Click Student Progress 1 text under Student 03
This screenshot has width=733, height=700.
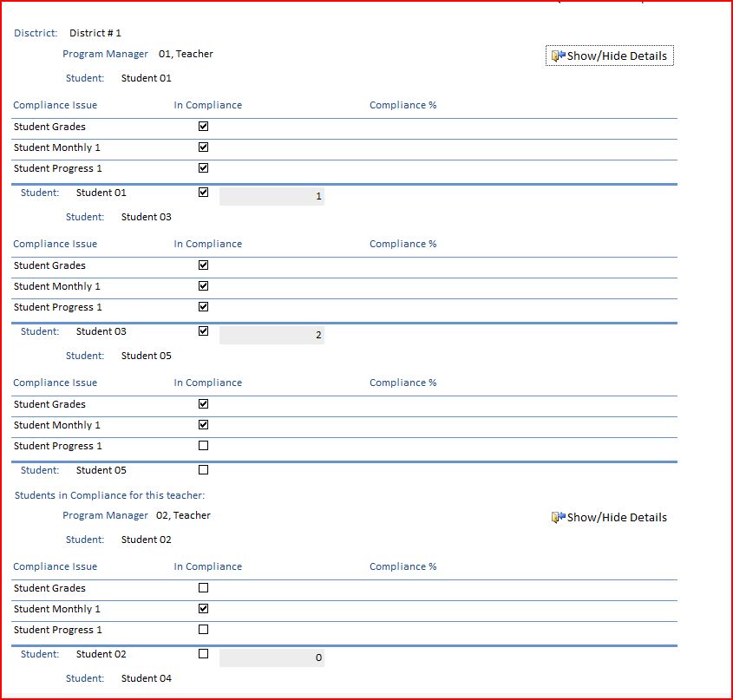[x=57, y=307]
